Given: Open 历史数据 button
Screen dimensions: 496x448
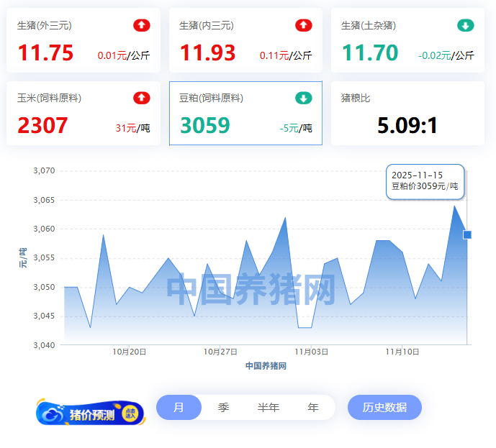Looking at the screenshot, I should [384, 407].
